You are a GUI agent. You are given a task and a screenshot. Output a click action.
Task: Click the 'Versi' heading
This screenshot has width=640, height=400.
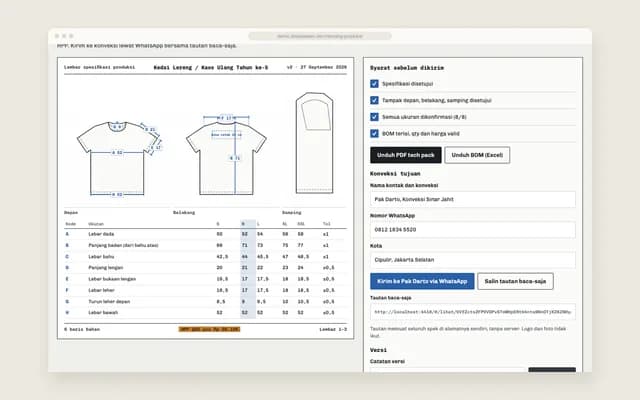378,350
